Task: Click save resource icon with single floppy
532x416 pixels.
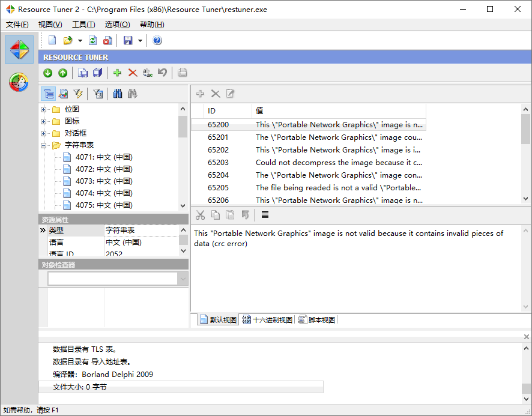Action: [x=83, y=73]
